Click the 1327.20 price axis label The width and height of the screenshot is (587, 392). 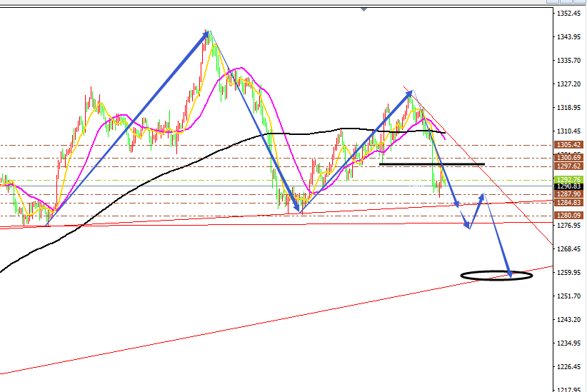point(568,84)
